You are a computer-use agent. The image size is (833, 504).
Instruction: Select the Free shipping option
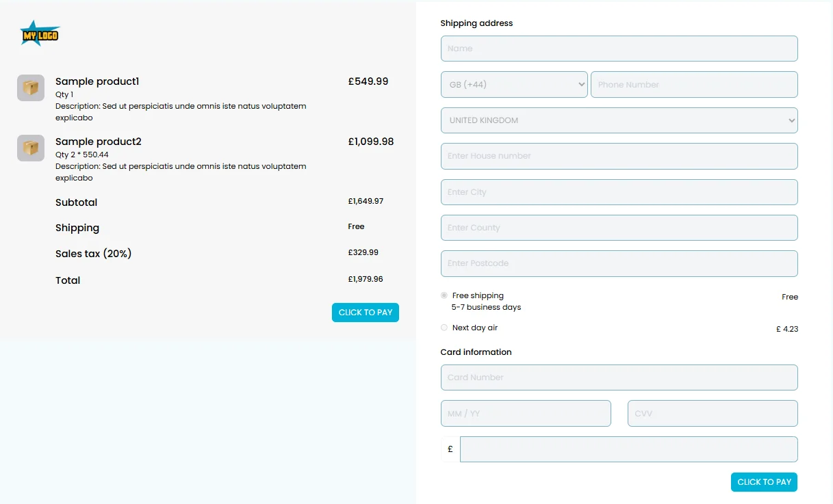click(444, 295)
